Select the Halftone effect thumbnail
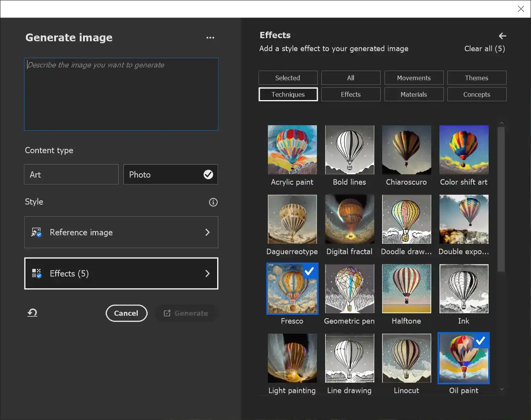Screen dimensions: 531x420 click(406, 289)
